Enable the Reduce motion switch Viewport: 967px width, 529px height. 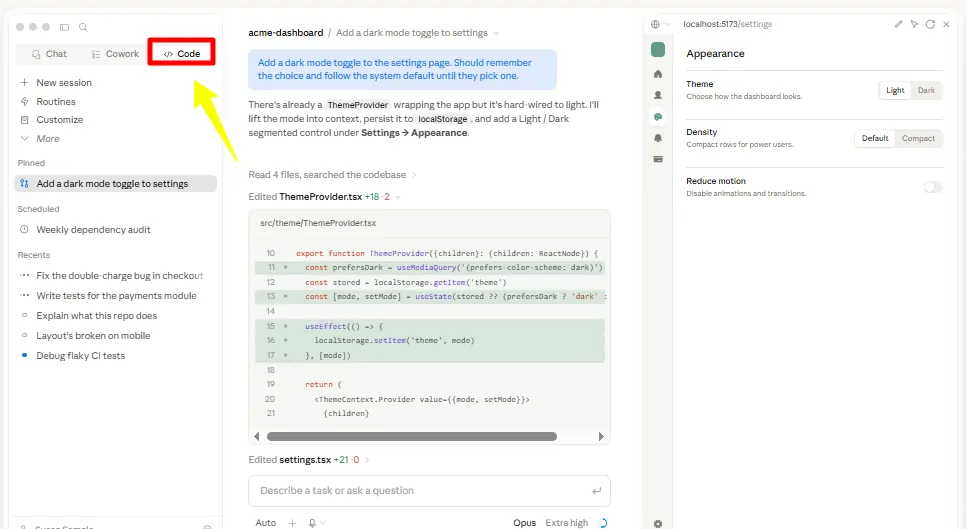click(x=933, y=187)
